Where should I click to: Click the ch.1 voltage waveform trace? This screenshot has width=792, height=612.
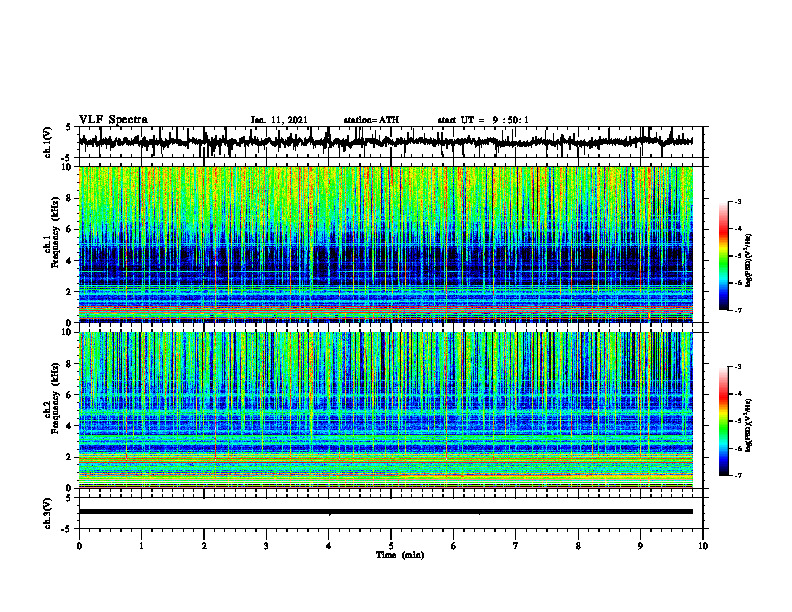point(385,142)
